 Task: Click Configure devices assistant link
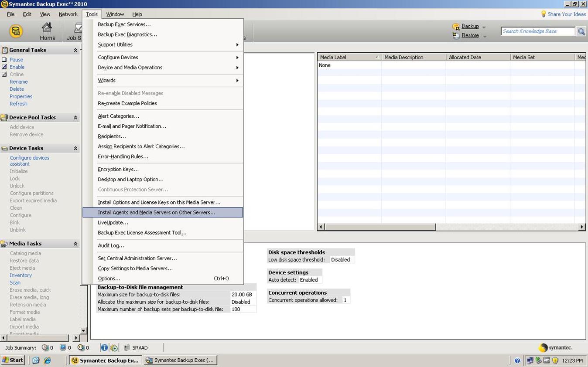(29, 161)
